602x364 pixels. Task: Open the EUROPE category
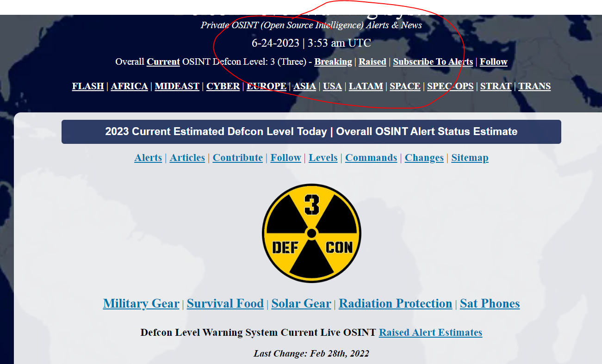point(267,86)
